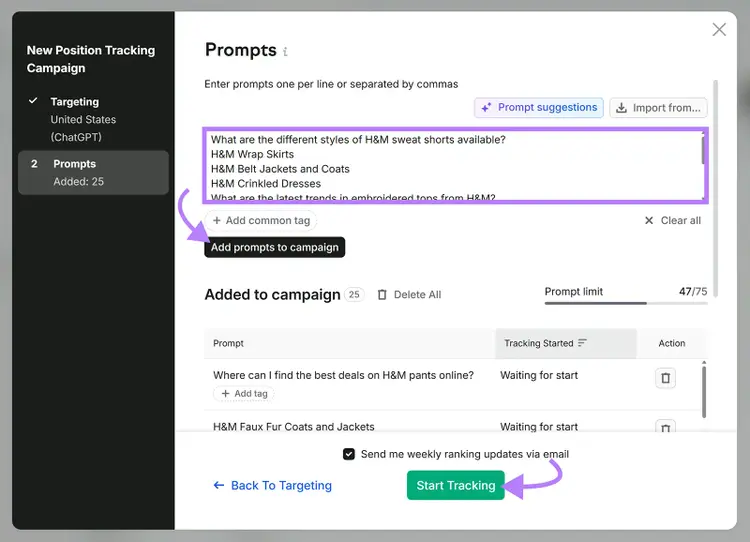Select the Prompts step in sidebar
This screenshot has height=542, width=750.
93,173
